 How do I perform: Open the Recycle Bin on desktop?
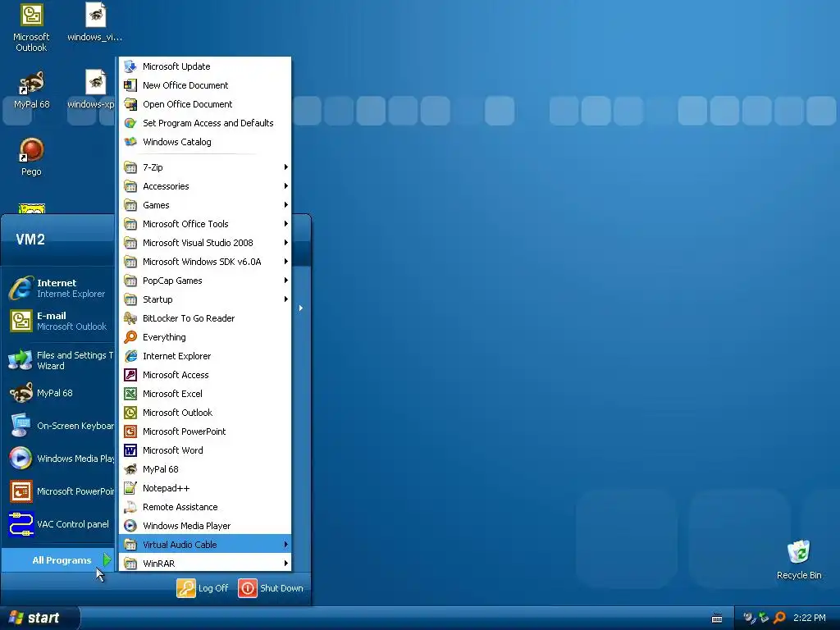click(x=799, y=559)
